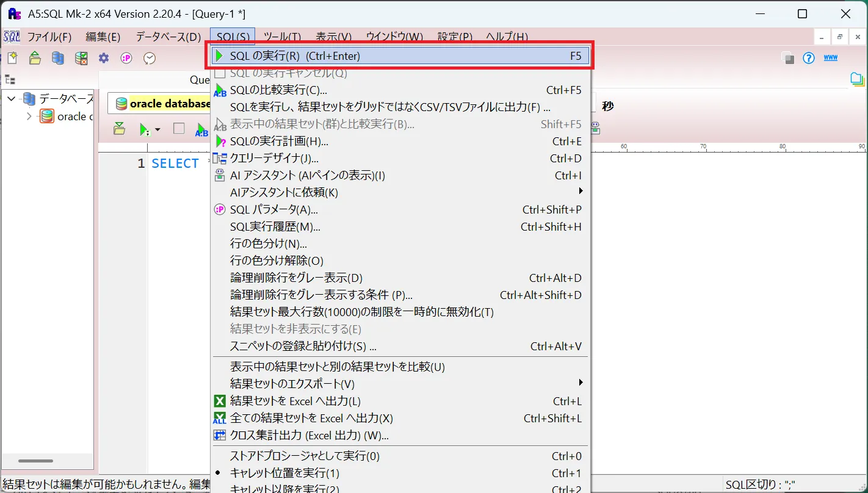Click the stacked folders icon on right edge
The height and width of the screenshot is (493, 868).
point(858,79)
